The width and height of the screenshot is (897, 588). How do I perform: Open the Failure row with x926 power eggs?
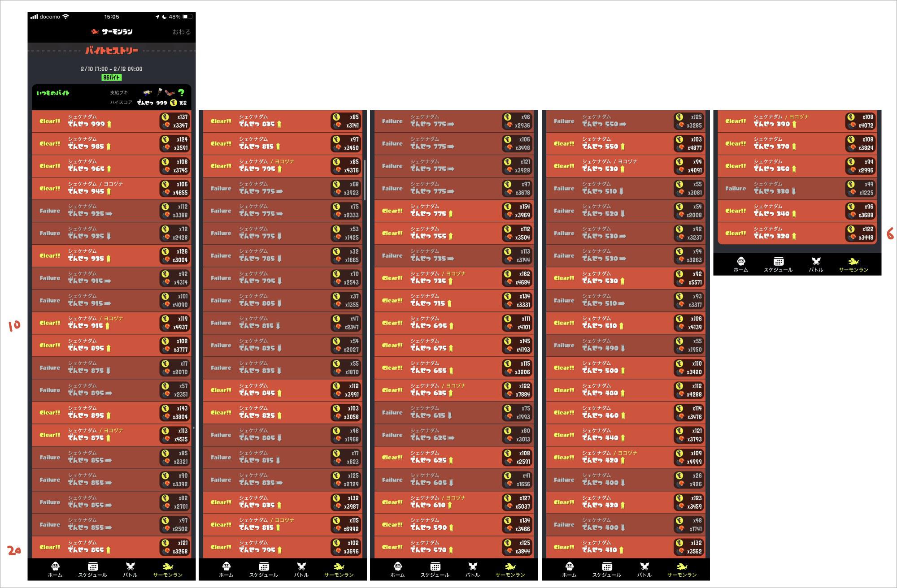[626, 480]
